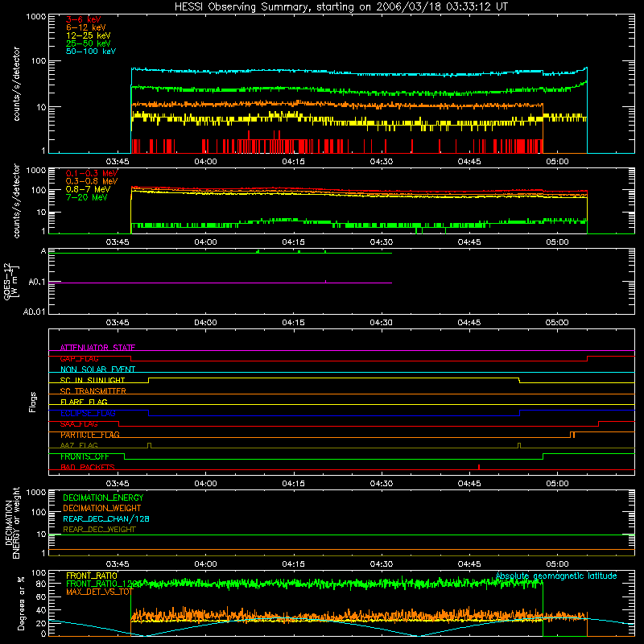Select the ATTENUATOR_STATE flag label
The image size is (644, 644).
pyautogui.click(x=97, y=348)
